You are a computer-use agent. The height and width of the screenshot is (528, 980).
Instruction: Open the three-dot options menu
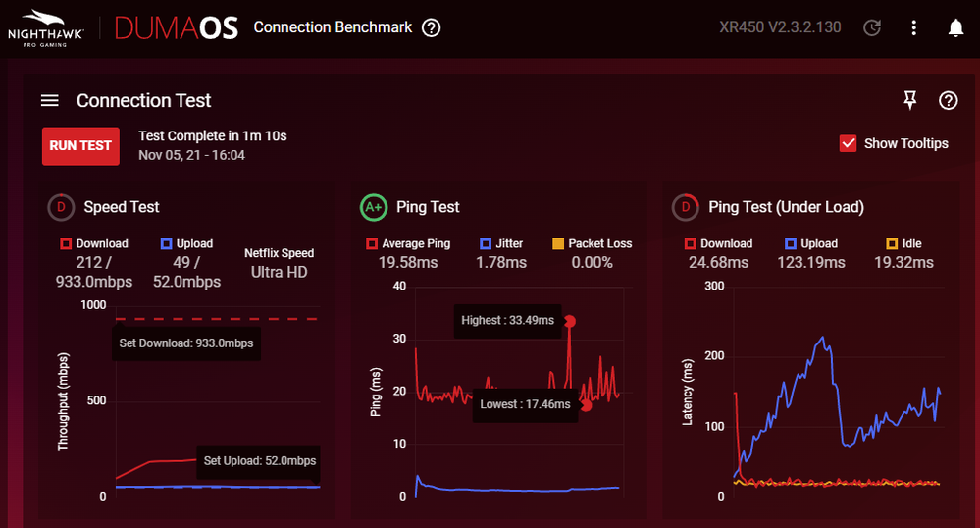pyautogui.click(x=914, y=27)
